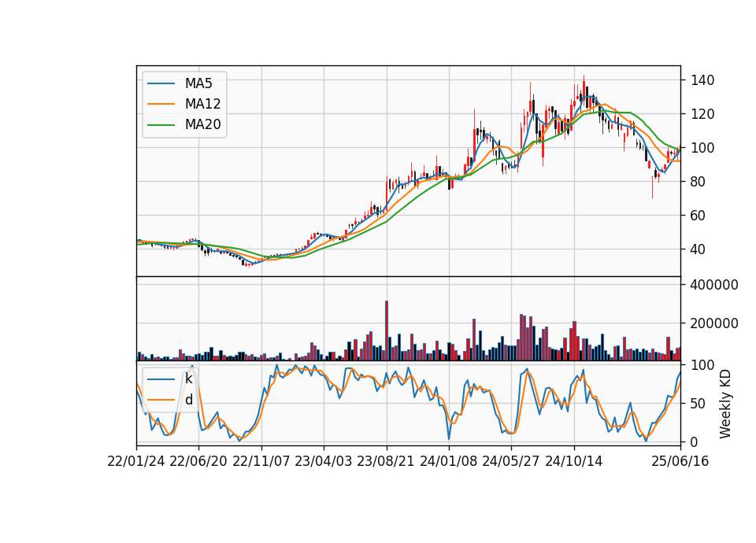Click the 22/11/07 date label
The height and width of the screenshot is (543, 756).
(261, 461)
